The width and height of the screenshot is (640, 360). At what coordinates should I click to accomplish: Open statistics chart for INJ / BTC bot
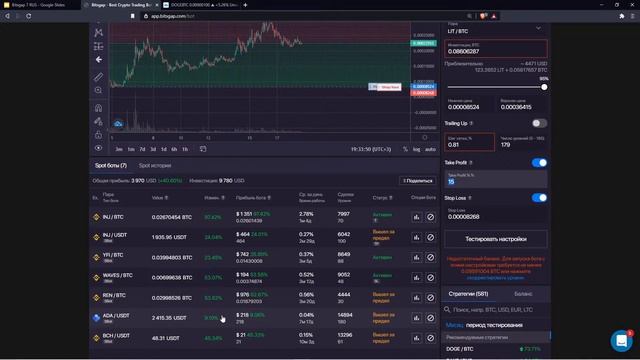click(x=416, y=217)
